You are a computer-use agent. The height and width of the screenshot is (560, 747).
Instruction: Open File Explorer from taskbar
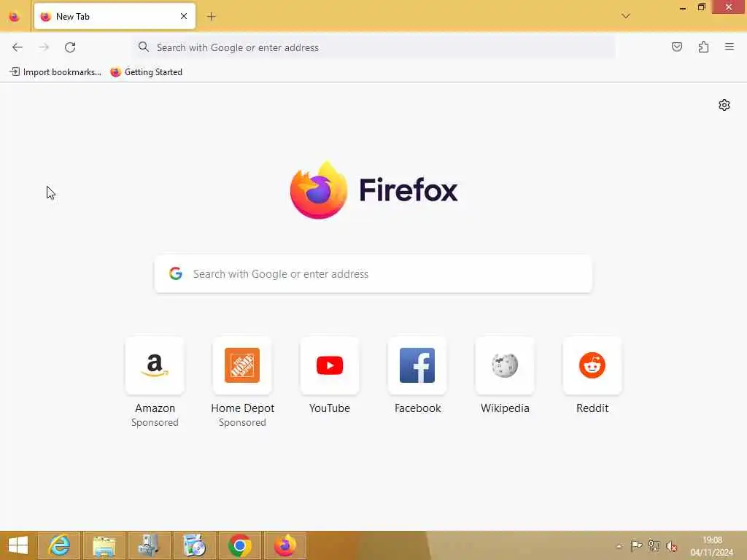[104, 545]
